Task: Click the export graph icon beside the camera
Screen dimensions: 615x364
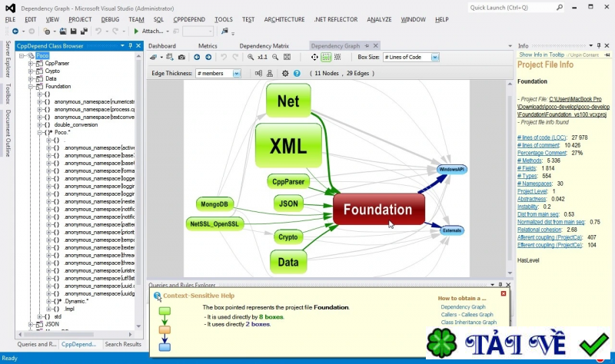Action: (x=169, y=57)
